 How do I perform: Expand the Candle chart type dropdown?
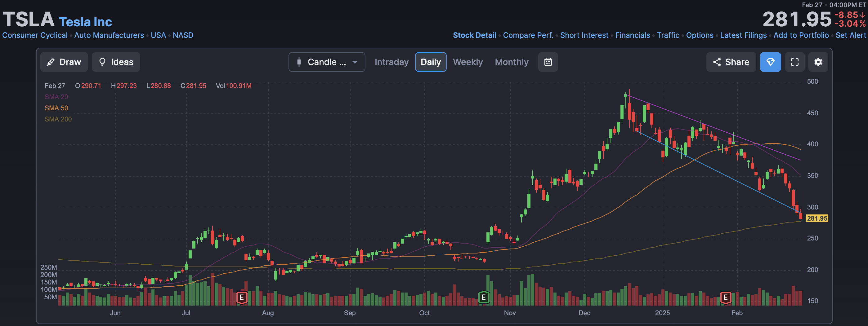[x=327, y=62]
